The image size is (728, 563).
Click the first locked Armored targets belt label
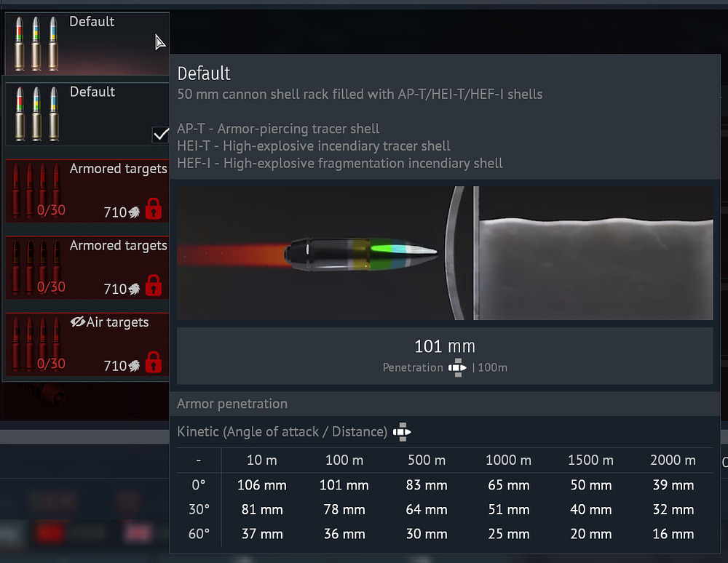coord(118,168)
